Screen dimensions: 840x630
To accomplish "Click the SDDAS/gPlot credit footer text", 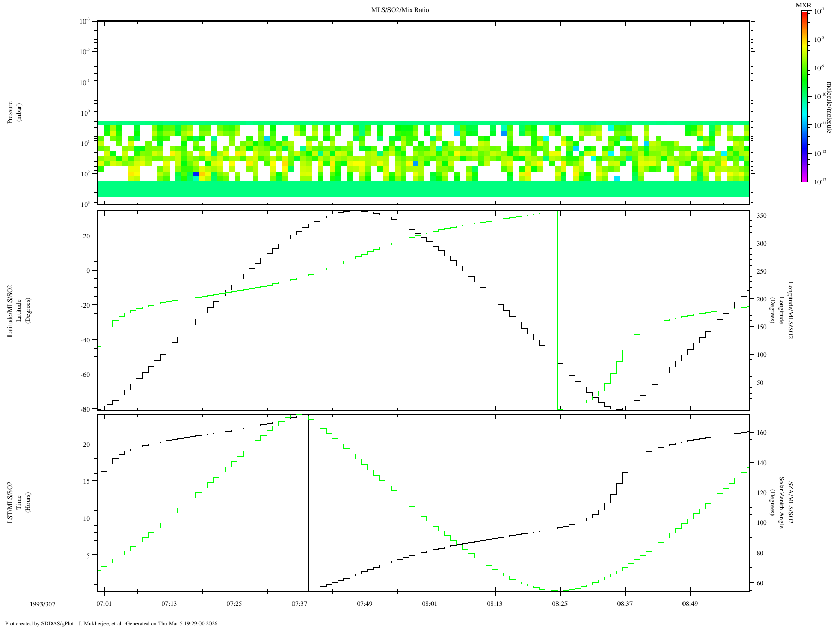I will 112,624.
